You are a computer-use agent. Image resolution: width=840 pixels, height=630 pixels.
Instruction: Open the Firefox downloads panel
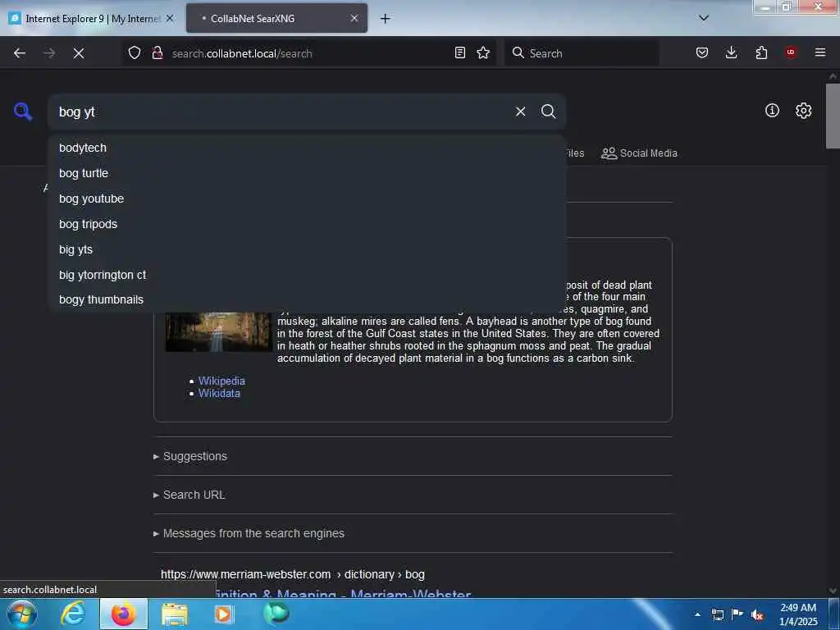coord(731,52)
